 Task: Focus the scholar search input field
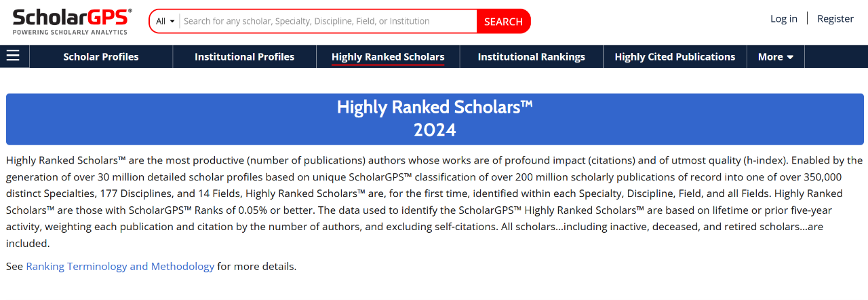click(328, 21)
